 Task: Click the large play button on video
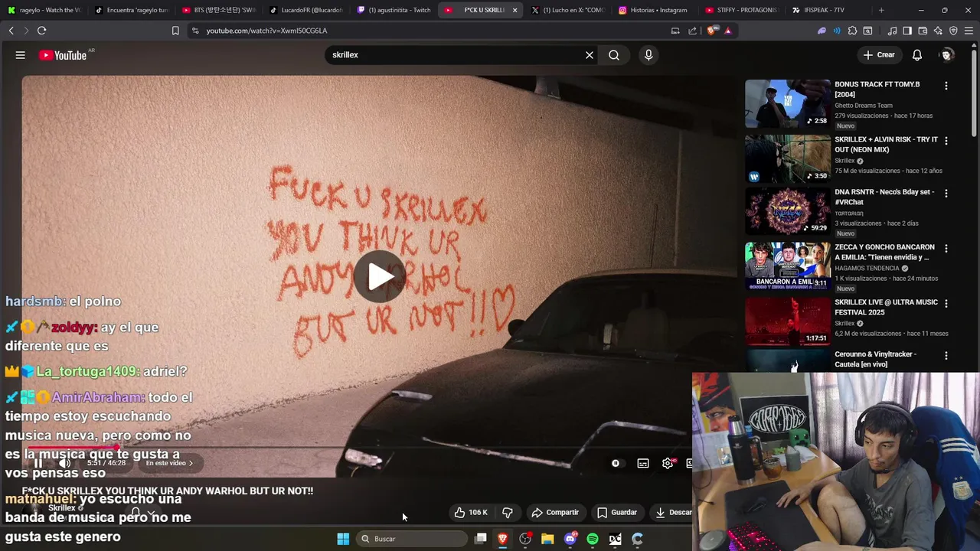[379, 276]
